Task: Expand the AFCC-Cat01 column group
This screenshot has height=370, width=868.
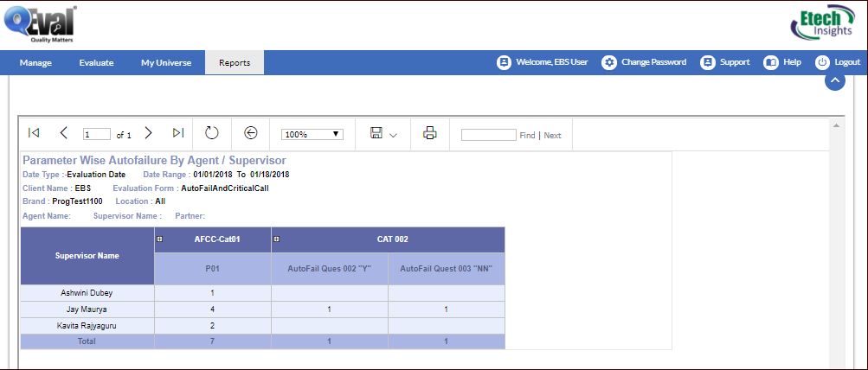Action: [x=160, y=239]
